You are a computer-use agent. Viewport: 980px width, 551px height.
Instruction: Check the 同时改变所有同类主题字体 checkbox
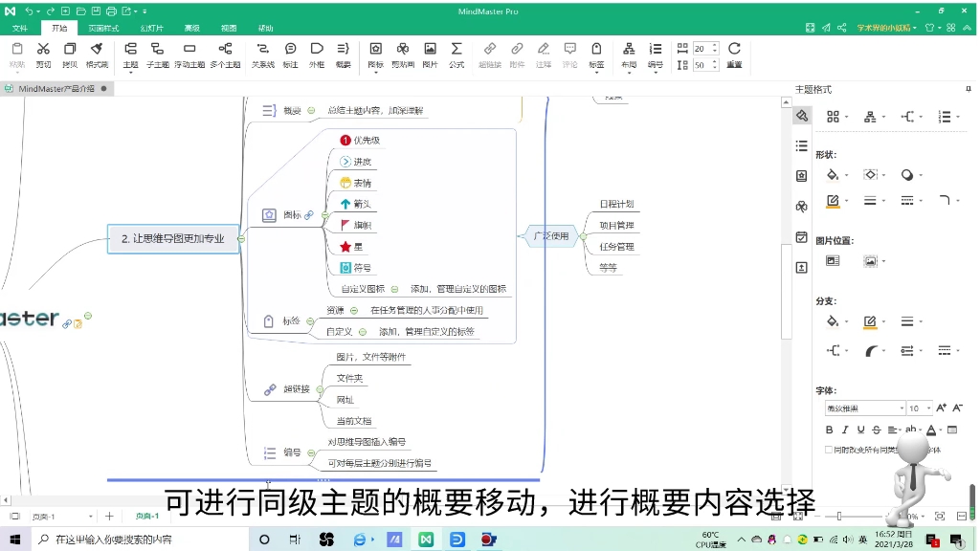(829, 449)
